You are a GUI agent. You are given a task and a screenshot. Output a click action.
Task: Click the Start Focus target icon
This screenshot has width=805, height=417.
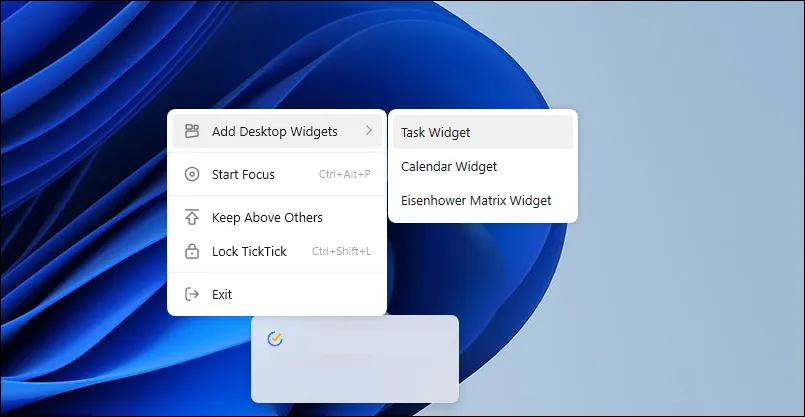pos(192,174)
